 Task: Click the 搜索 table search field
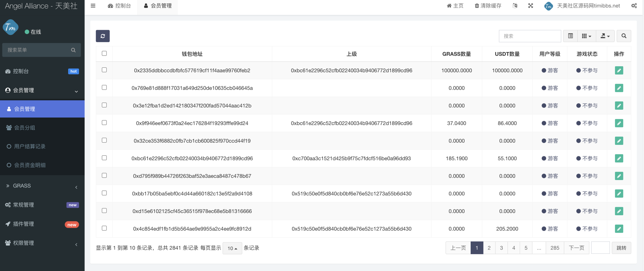point(530,36)
